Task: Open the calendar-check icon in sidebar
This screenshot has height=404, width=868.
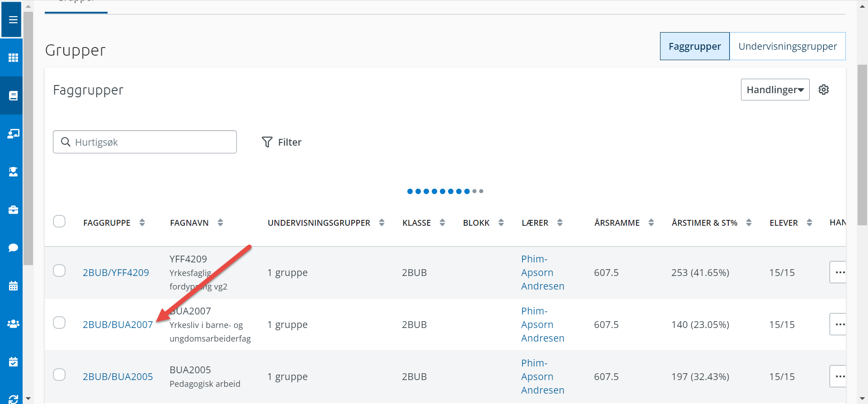Action: [13, 361]
